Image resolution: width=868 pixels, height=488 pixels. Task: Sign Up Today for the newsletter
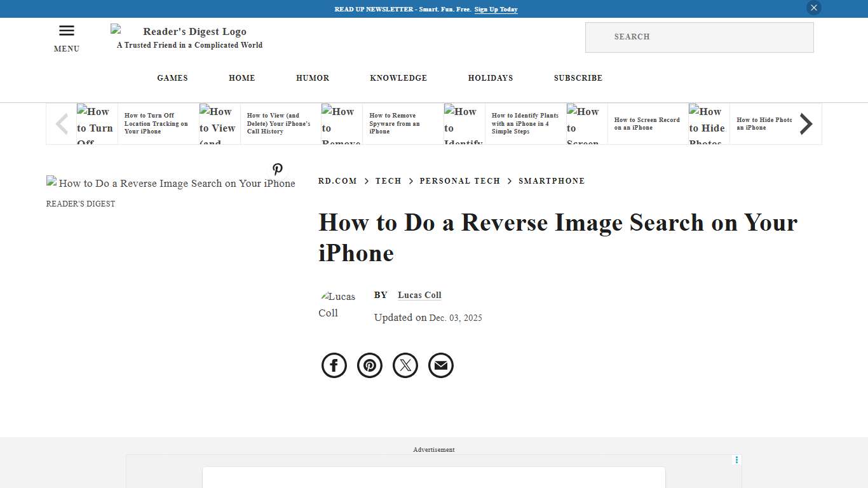(x=496, y=10)
